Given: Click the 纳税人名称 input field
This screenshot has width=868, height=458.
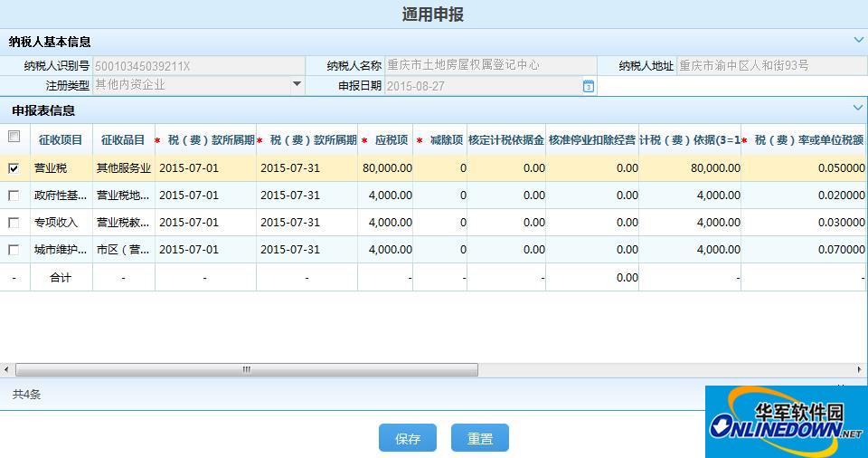Looking at the screenshot, I should pyautogui.click(x=490, y=65).
